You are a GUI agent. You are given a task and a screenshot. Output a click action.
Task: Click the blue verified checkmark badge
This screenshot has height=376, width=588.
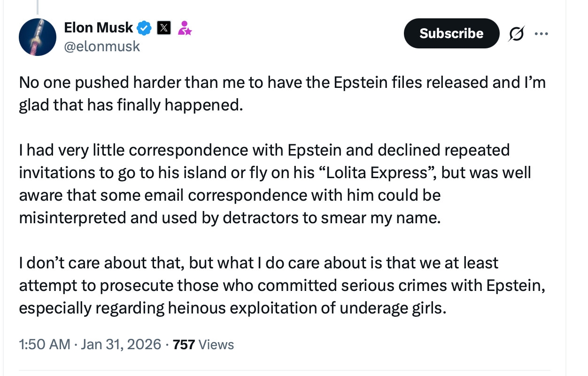tap(144, 29)
